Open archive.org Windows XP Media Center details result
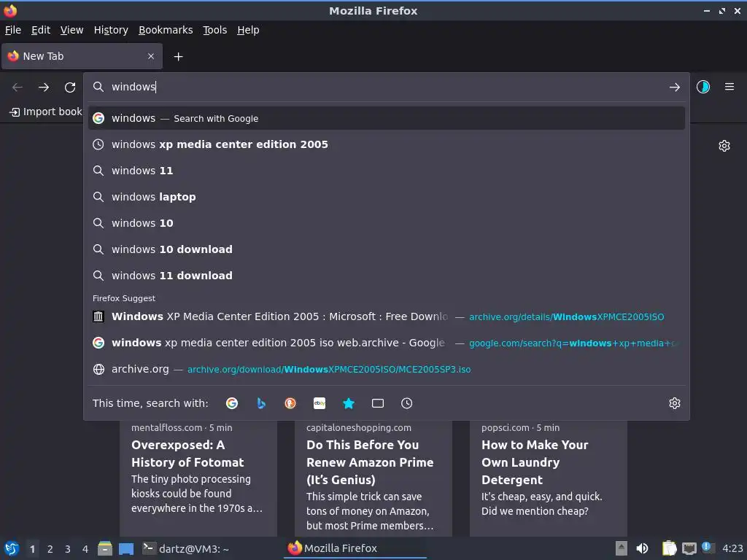The width and height of the screenshot is (747, 560). pyautogui.click(x=387, y=316)
